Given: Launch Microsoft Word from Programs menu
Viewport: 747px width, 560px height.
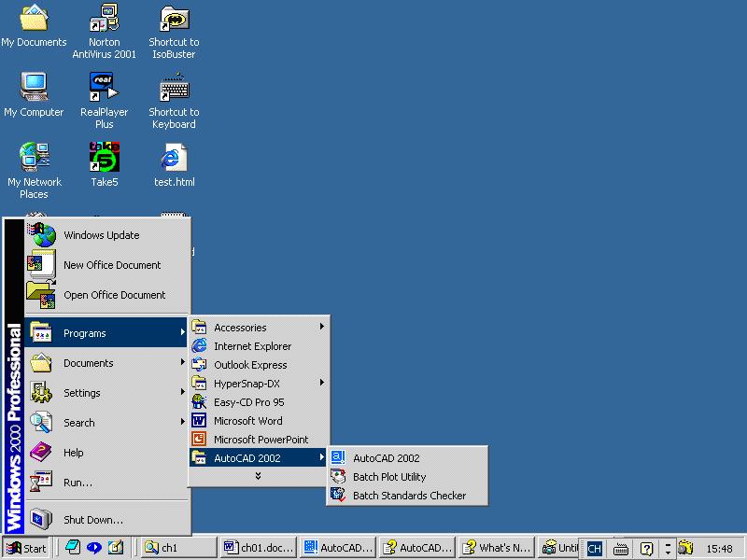Looking at the screenshot, I should pos(259,421).
